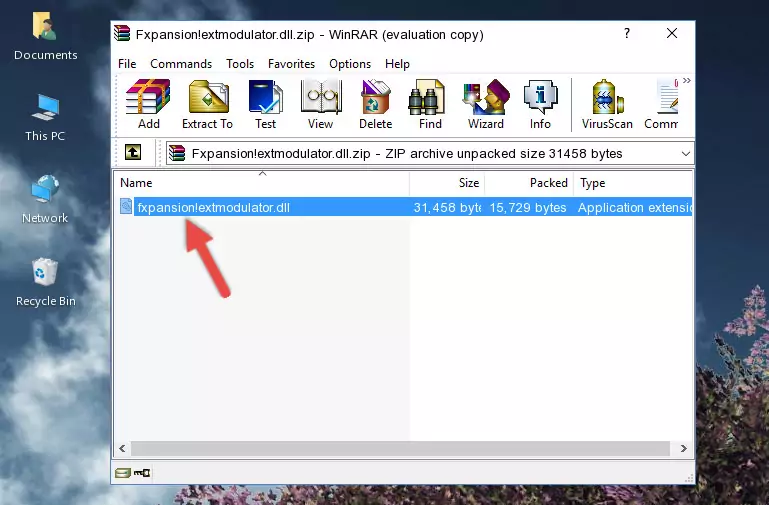Open the archive path dropdown
Image resolution: width=769 pixels, height=505 pixels.
click(x=685, y=154)
